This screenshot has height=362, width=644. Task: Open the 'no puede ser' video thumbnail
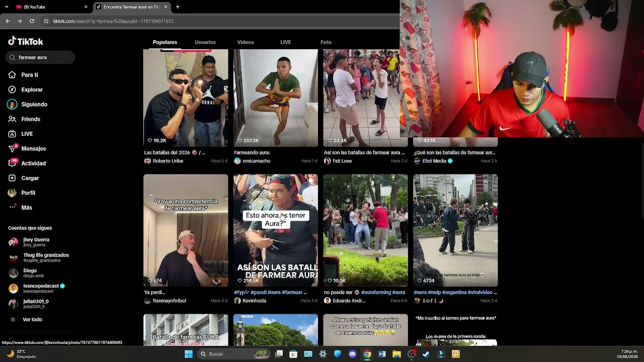(366, 230)
